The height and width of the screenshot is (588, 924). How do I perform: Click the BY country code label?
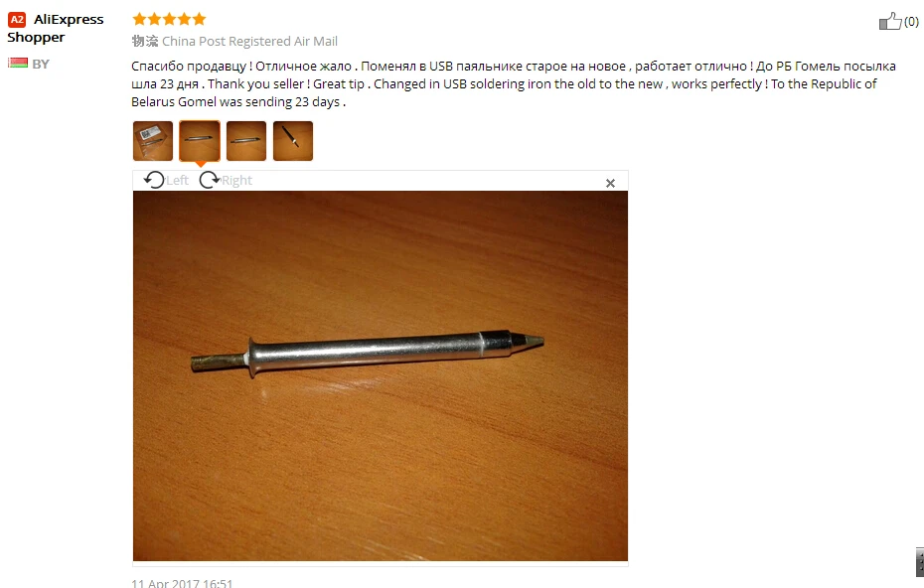tap(41, 64)
